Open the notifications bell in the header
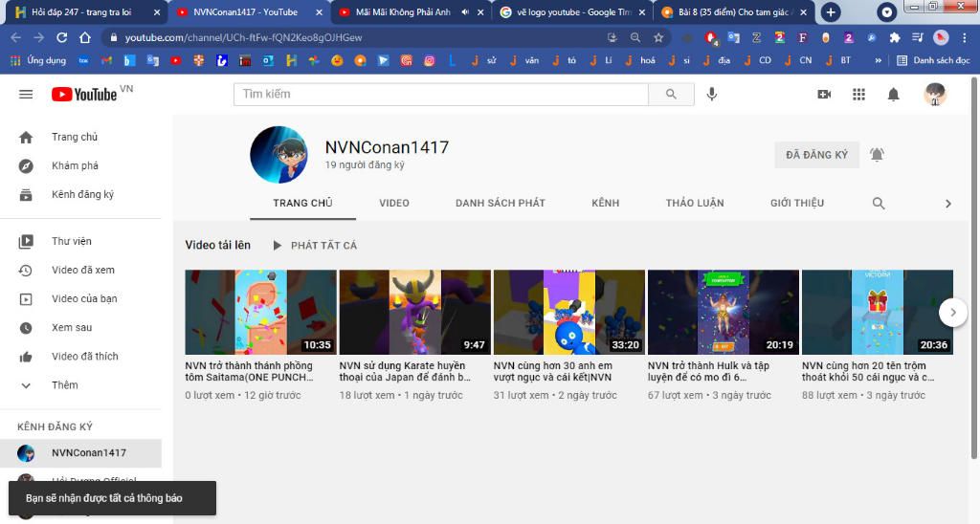Viewport: 980px width, 524px height. (x=894, y=95)
